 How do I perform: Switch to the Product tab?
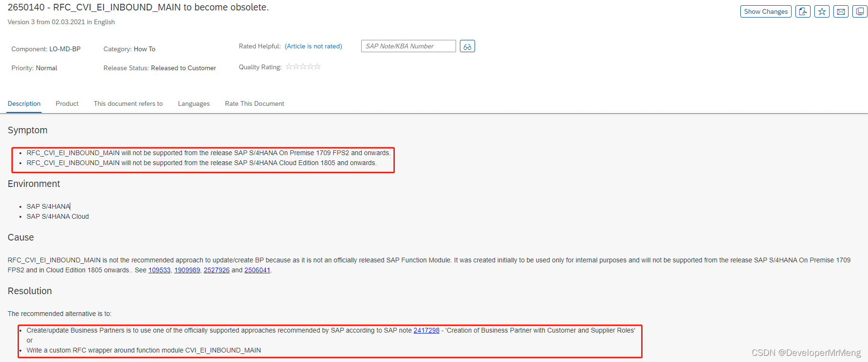click(x=67, y=103)
